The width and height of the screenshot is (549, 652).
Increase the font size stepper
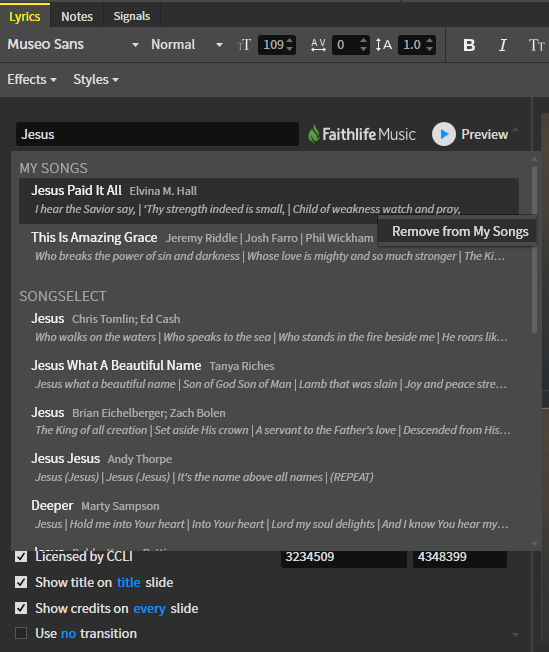point(290,40)
